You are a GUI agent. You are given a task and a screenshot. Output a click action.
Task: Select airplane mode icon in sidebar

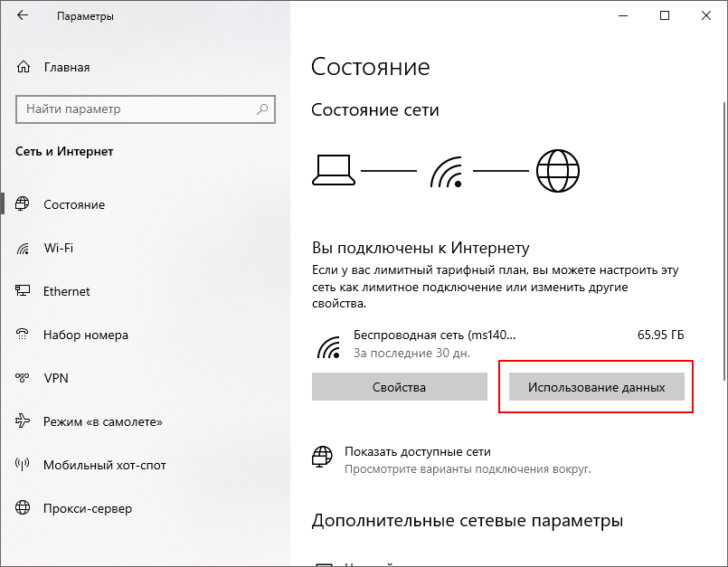[23, 421]
